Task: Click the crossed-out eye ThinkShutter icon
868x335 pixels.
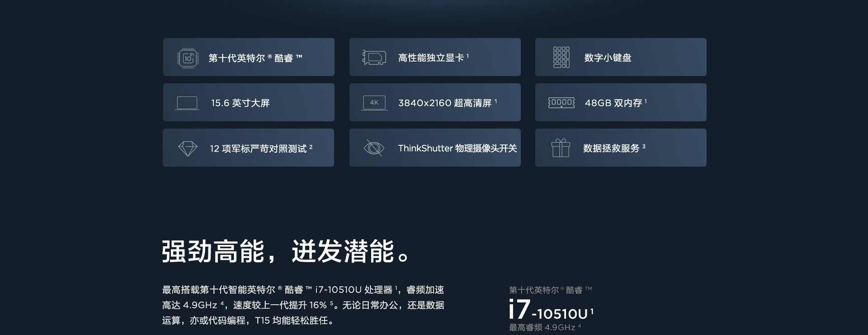Action: click(374, 148)
